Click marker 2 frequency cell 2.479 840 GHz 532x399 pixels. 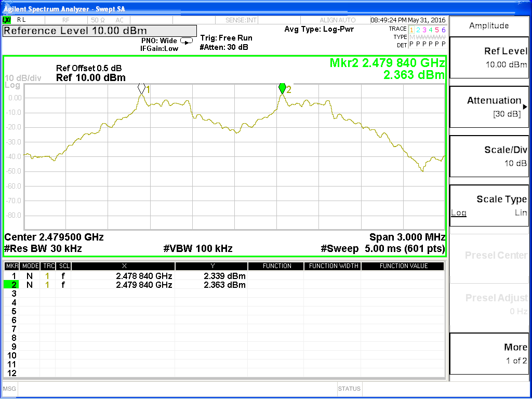(x=144, y=285)
